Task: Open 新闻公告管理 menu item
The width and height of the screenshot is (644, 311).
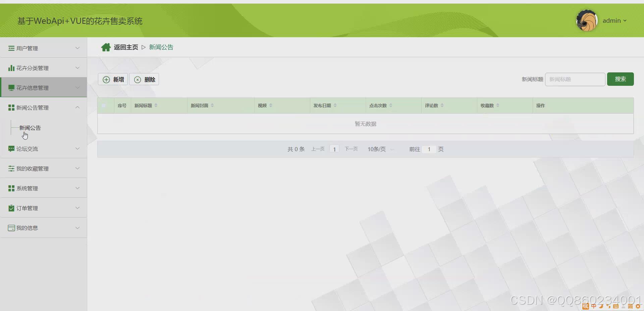Action: pyautogui.click(x=44, y=107)
